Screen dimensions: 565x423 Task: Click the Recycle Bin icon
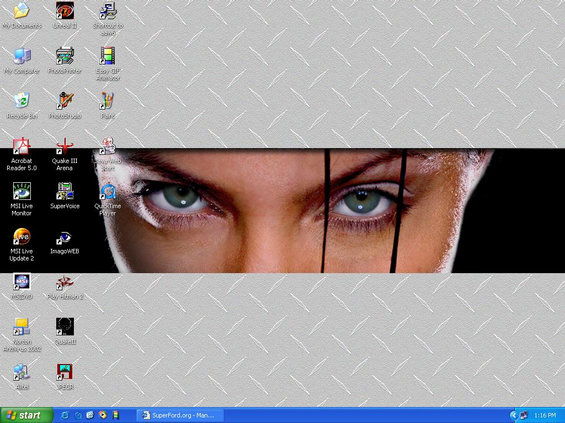[22, 101]
